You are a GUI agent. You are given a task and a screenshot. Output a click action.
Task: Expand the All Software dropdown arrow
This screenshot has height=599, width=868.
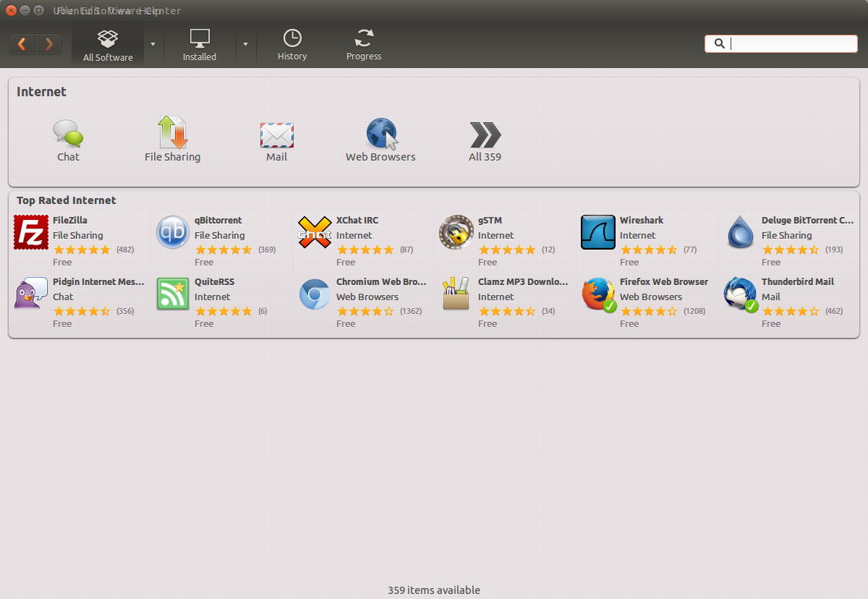pos(153,44)
